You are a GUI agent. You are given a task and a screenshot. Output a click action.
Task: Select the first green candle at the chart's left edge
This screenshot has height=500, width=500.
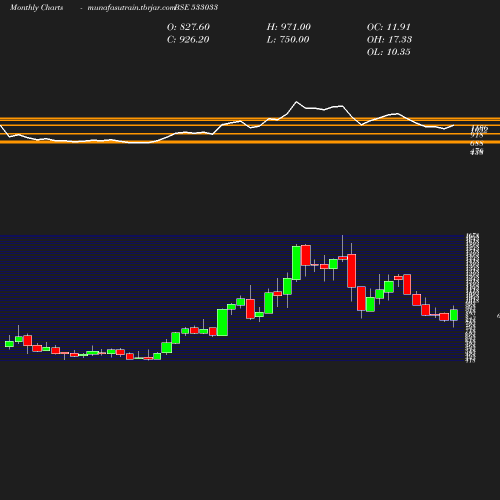pyautogui.click(x=9, y=344)
